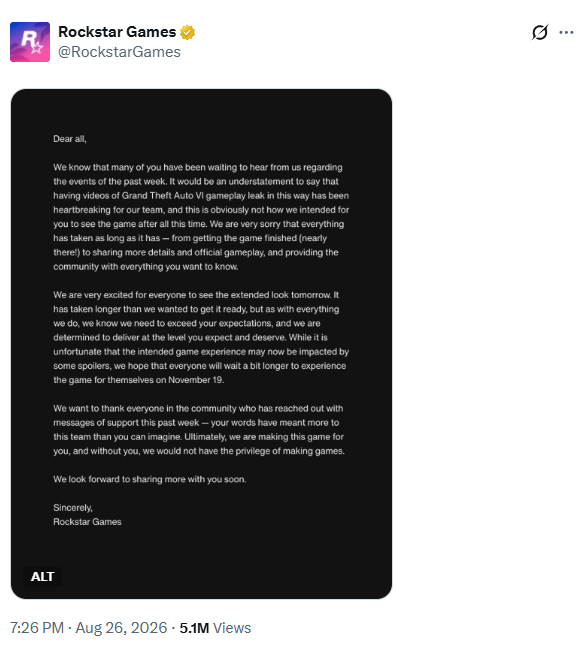Click the paragraph beginning "We want to thank"
The height and width of the screenshot is (651, 586).
coord(199,430)
